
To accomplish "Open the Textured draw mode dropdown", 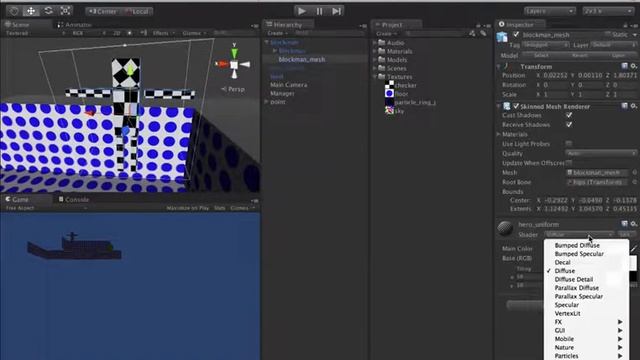I will click(36, 33).
